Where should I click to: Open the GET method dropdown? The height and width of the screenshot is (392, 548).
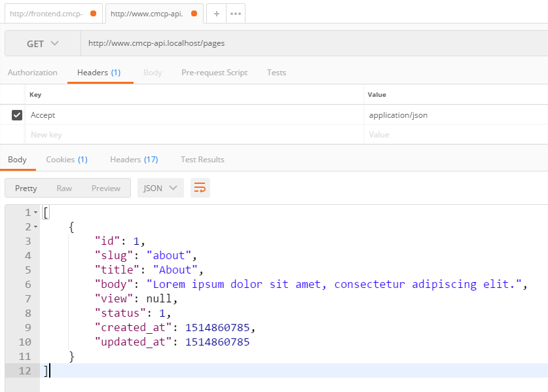pos(43,44)
